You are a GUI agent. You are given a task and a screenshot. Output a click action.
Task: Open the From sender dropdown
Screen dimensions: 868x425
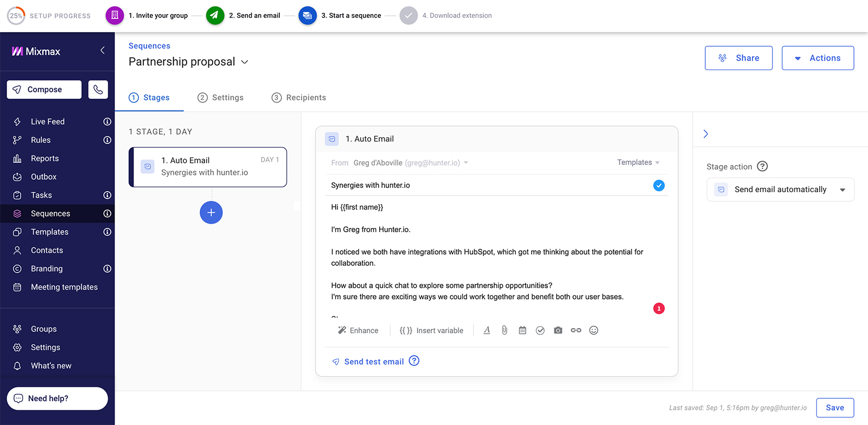click(x=400, y=163)
